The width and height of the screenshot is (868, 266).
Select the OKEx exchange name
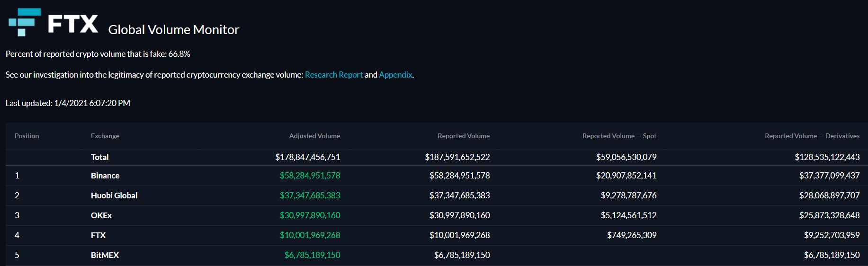tap(101, 215)
